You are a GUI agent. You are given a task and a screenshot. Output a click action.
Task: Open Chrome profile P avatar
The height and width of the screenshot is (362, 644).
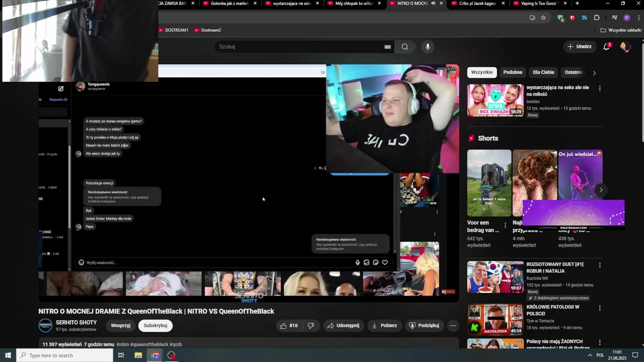coord(626,18)
